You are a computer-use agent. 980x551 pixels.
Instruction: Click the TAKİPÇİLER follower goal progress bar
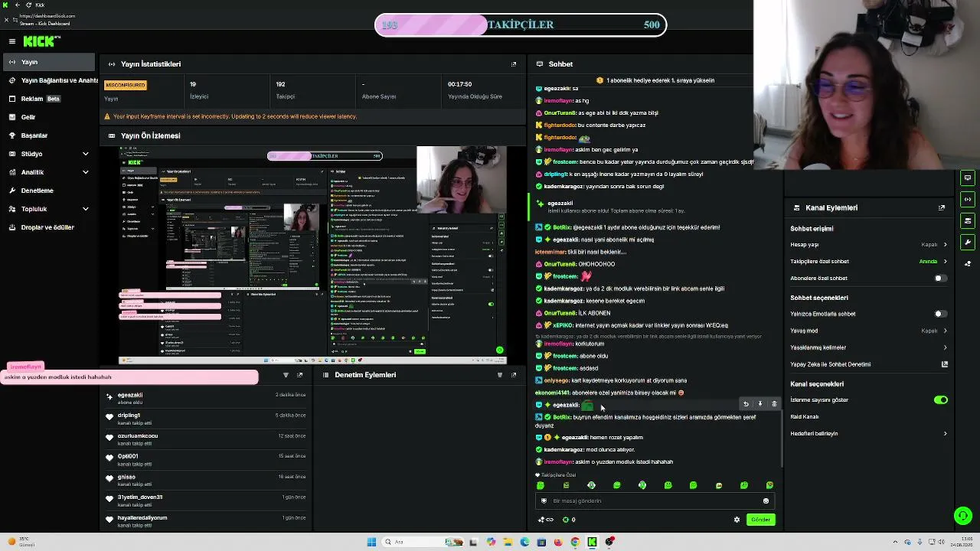(521, 24)
